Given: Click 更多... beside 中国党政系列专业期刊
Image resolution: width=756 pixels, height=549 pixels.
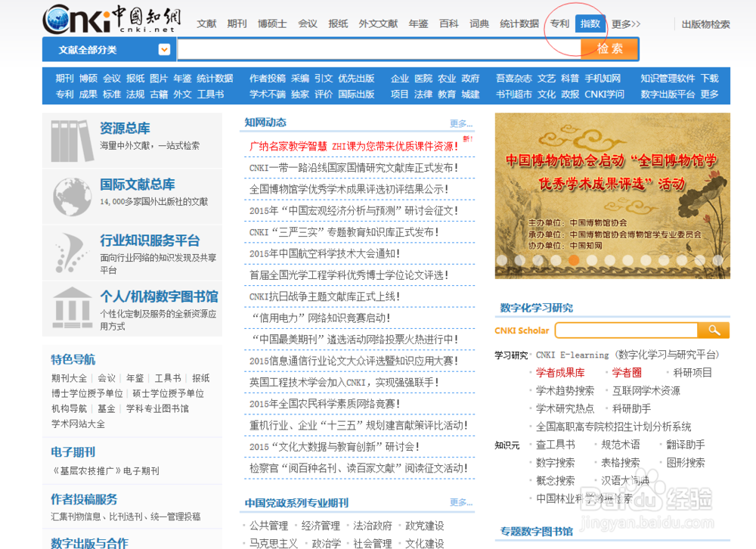Looking at the screenshot, I should click(x=461, y=502).
